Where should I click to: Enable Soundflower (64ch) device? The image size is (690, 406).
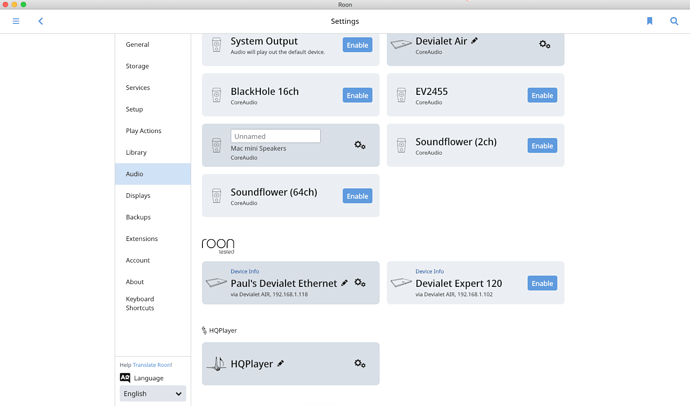357,196
